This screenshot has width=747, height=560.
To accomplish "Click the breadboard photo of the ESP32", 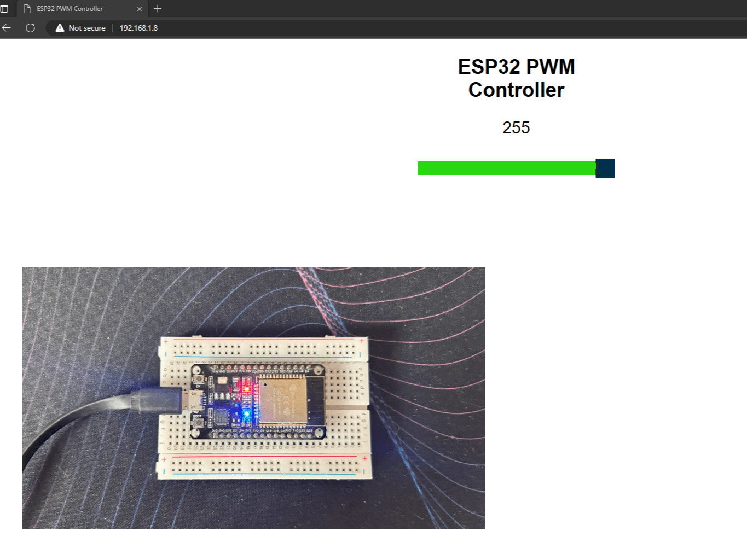I will (x=253, y=398).
